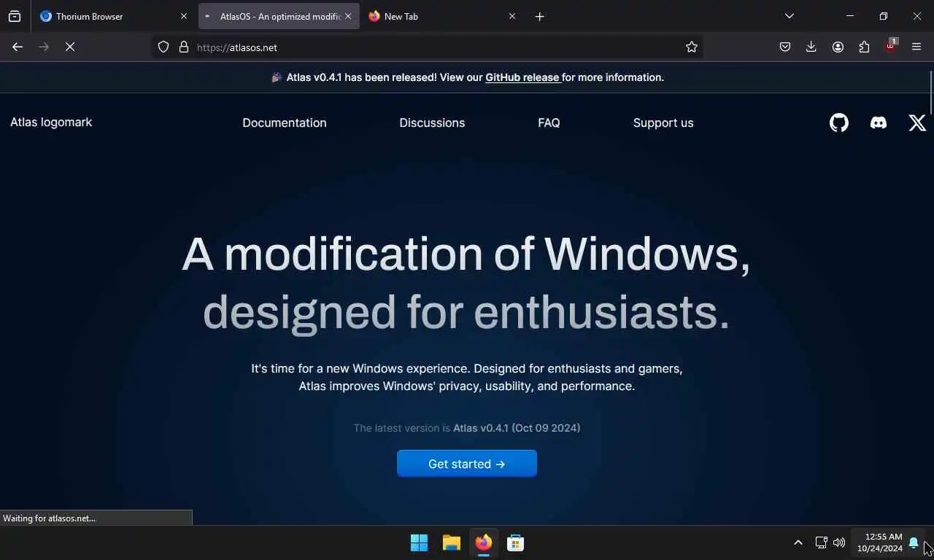Click the Atlas logomark
Screen dimensions: 934x560
pos(51,122)
